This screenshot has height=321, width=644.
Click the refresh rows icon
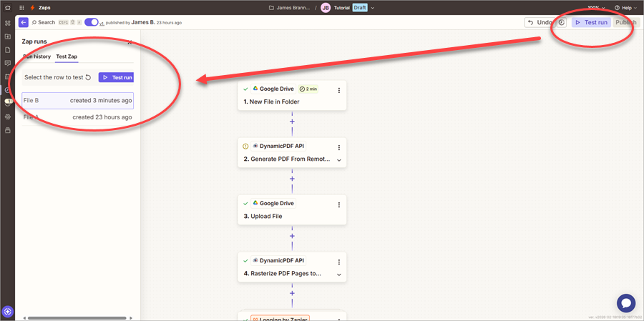tap(88, 77)
